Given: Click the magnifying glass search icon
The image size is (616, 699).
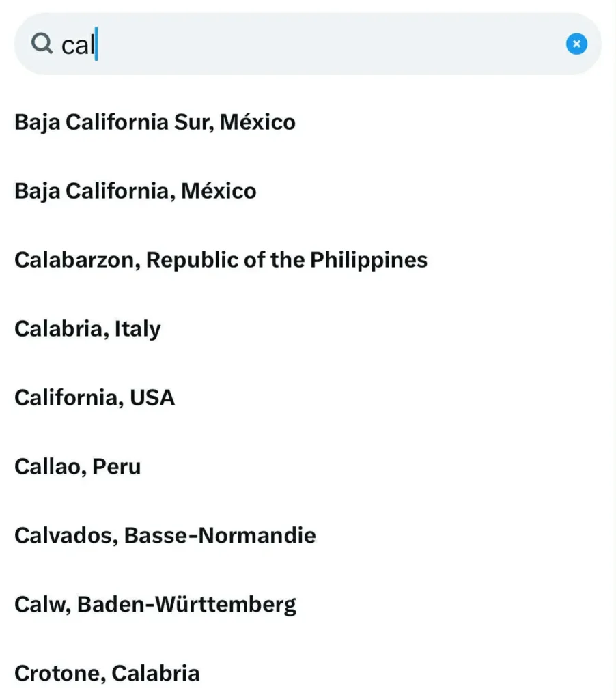Looking at the screenshot, I should coord(42,44).
